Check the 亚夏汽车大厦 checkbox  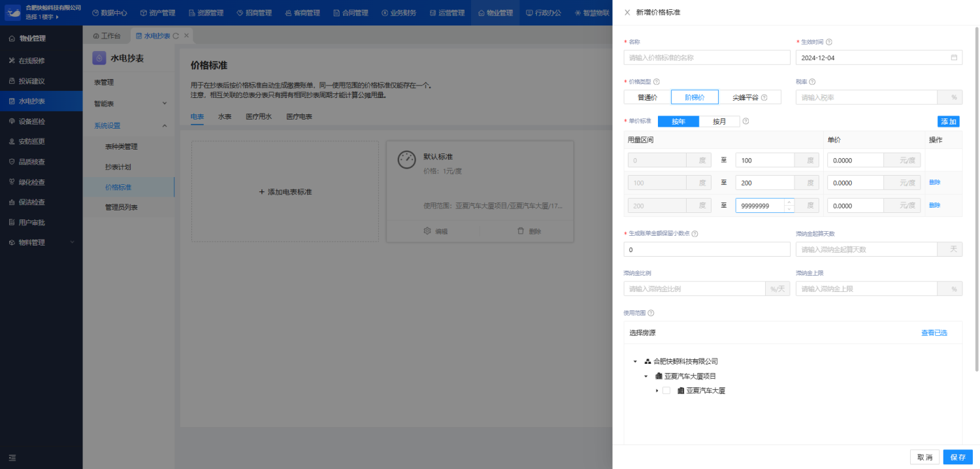coord(666,391)
